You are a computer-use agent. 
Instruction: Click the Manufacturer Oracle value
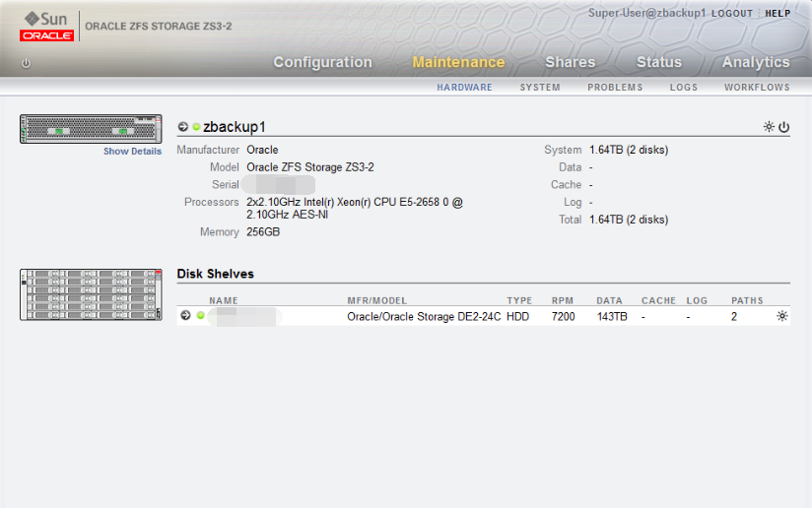click(262, 150)
